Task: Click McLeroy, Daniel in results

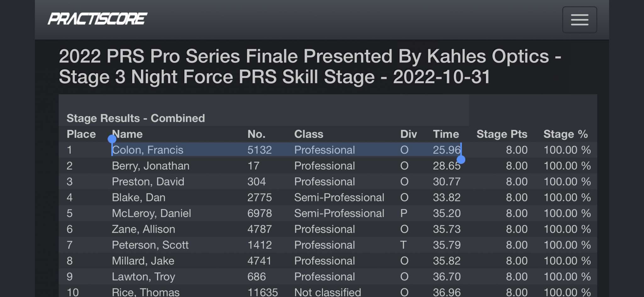Action: [x=151, y=213]
